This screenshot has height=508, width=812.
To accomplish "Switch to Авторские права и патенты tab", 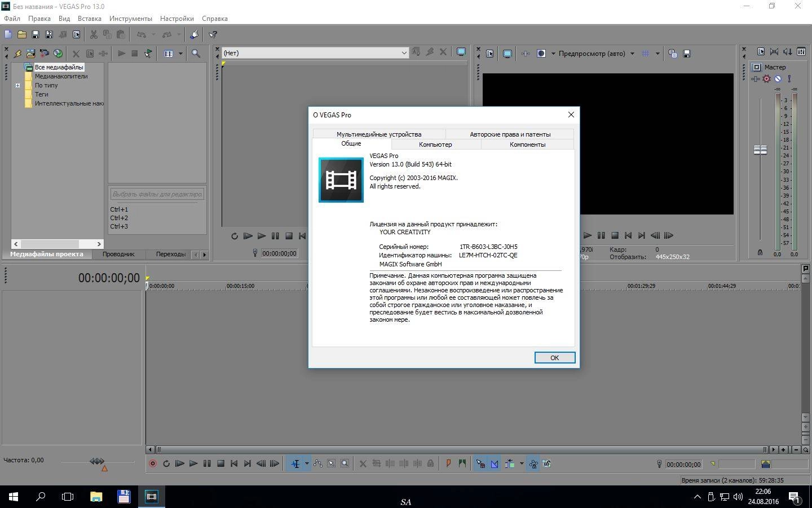I will pos(510,134).
